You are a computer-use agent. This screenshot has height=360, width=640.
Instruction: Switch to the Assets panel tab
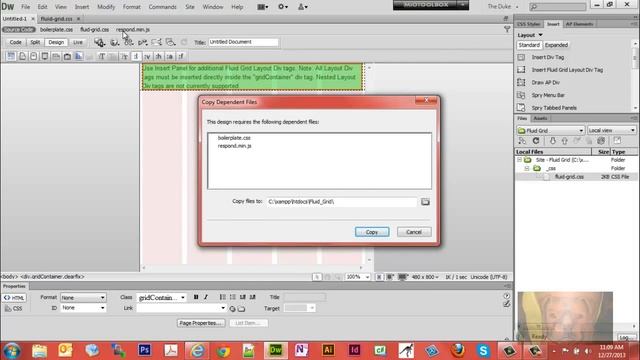click(540, 118)
